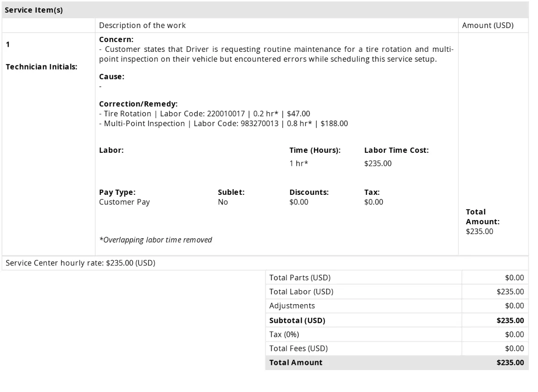Click the $0.00 amount for Adjustments

coord(514,306)
